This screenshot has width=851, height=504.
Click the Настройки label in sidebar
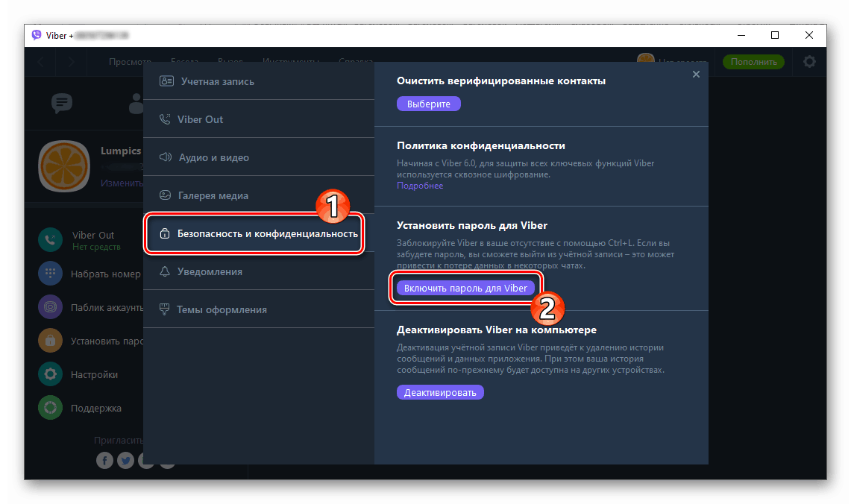[95, 375]
